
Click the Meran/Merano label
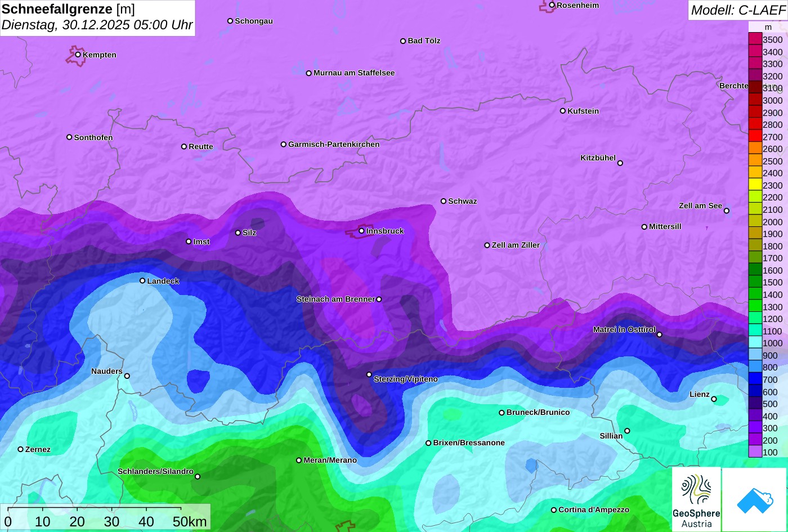(330, 461)
